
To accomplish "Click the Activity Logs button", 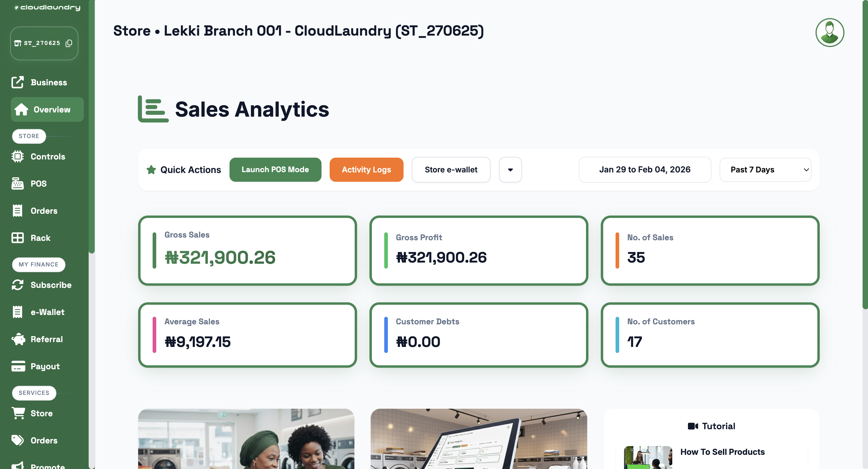I will click(x=366, y=170).
